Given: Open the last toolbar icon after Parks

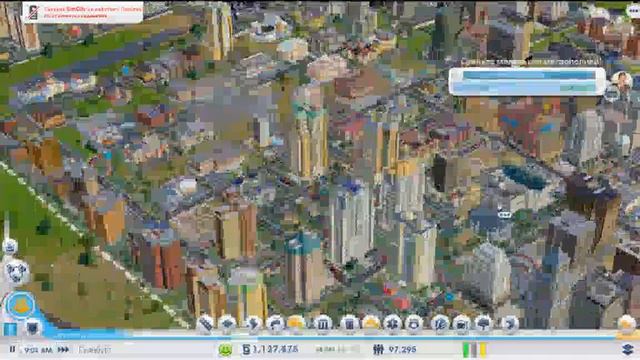Looking at the screenshot, I should coord(509,324).
